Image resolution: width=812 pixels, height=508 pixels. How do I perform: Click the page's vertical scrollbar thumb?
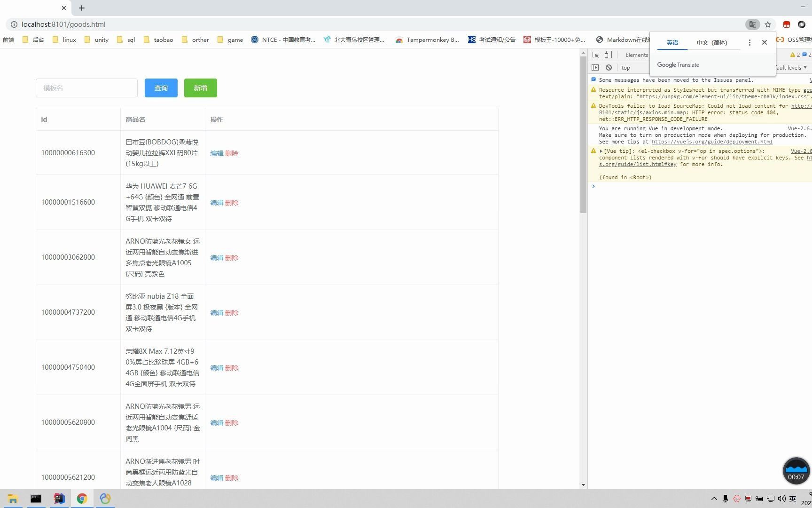click(x=583, y=134)
